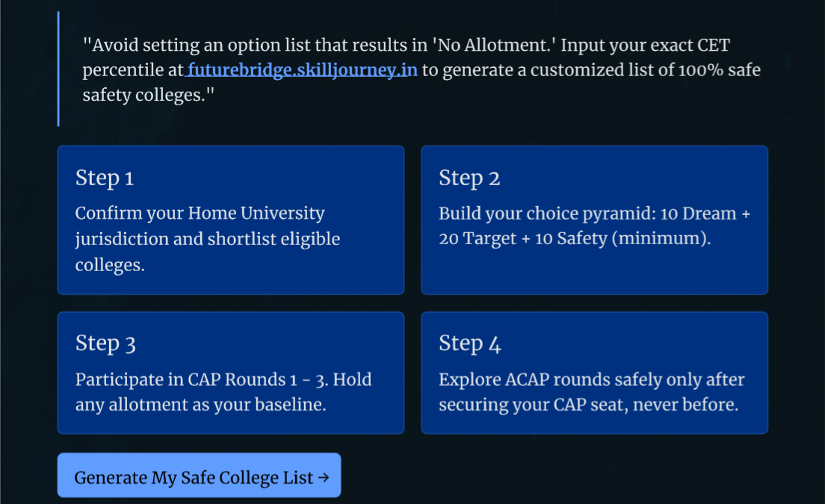This screenshot has width=825, height=504.
Task: Select the Step 3 heading
Action: click(105, 343)
